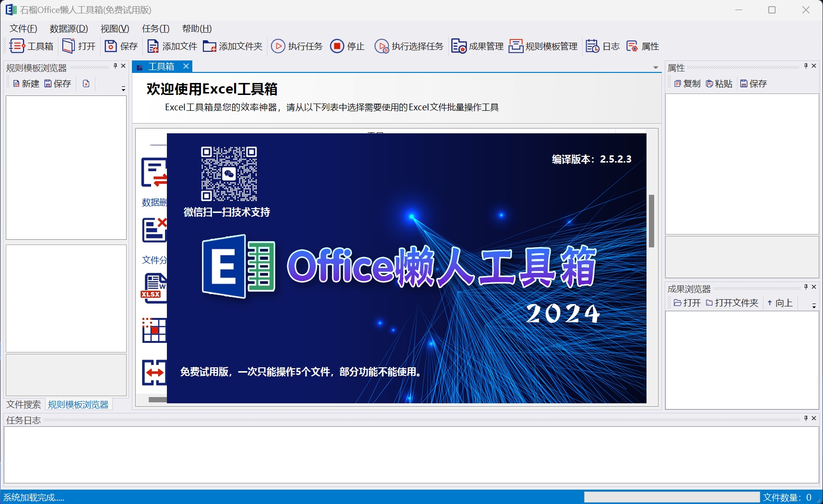Open the 数据源(D) menu
Viewport: 823px width, 504px height.
coord(69,29)
